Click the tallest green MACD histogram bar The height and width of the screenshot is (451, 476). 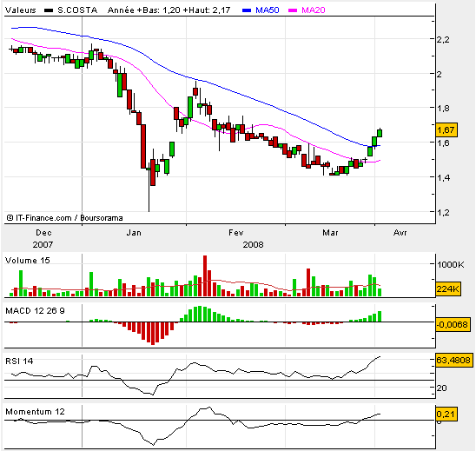click(x=200, y=314)
